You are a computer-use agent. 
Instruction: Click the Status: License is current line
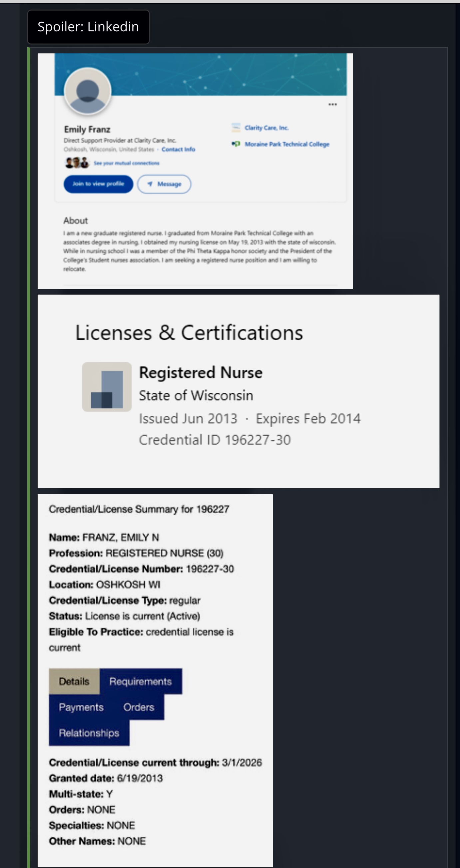click(124, 616)
